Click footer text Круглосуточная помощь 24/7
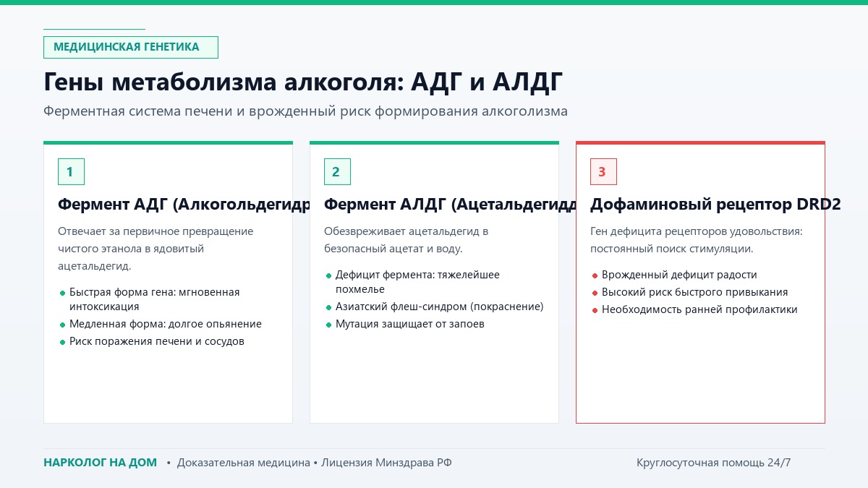 click(714, 463)
